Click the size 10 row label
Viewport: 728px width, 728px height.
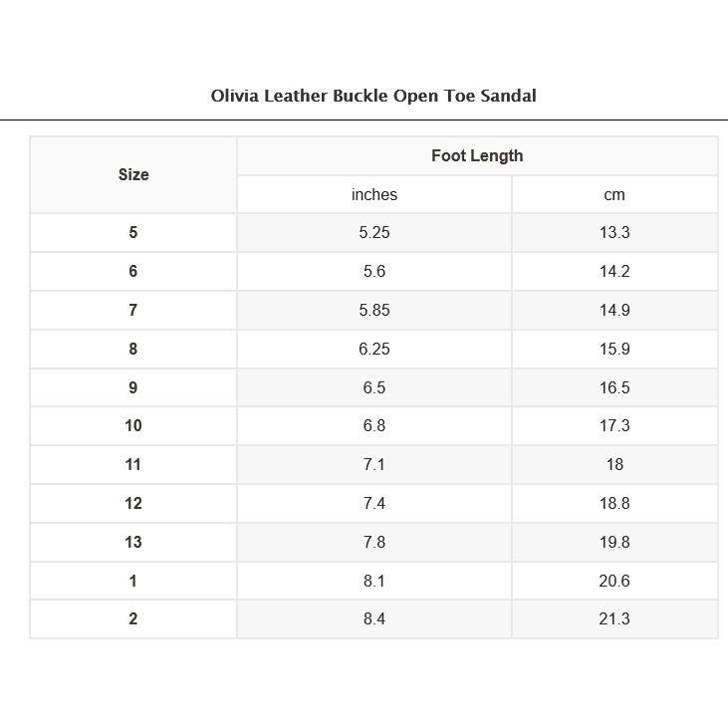pyautogui.click(x=133, y=426)
